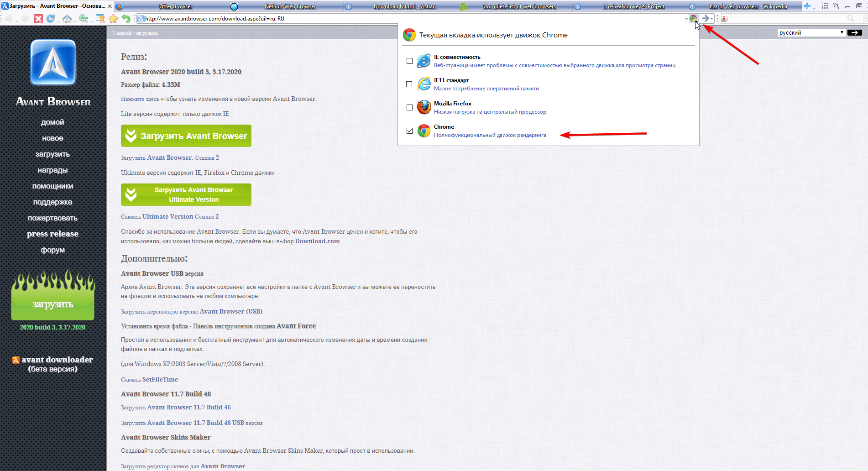Click Загрузить Avant Browser Ссылка 2 link
The image size is (868, 471).
170,158
